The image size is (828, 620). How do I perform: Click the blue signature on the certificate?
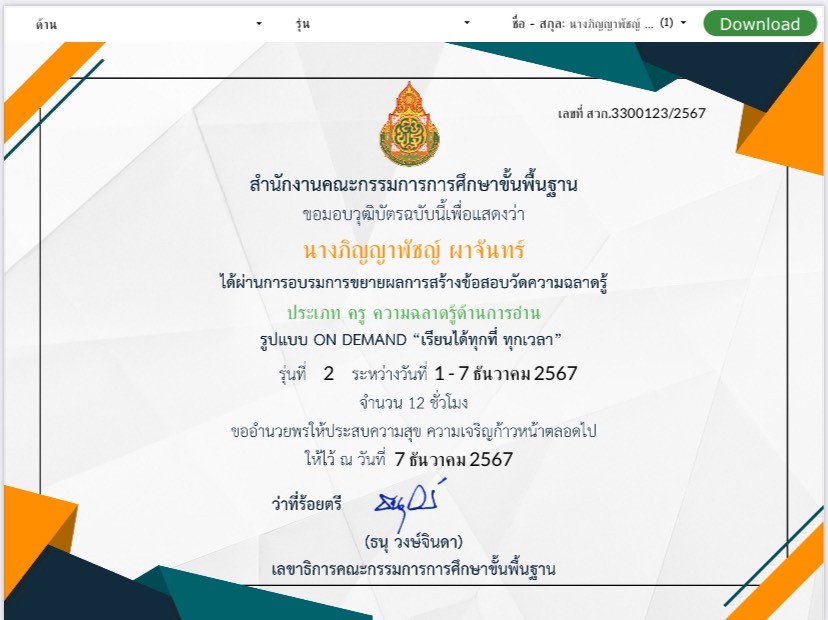409,502
